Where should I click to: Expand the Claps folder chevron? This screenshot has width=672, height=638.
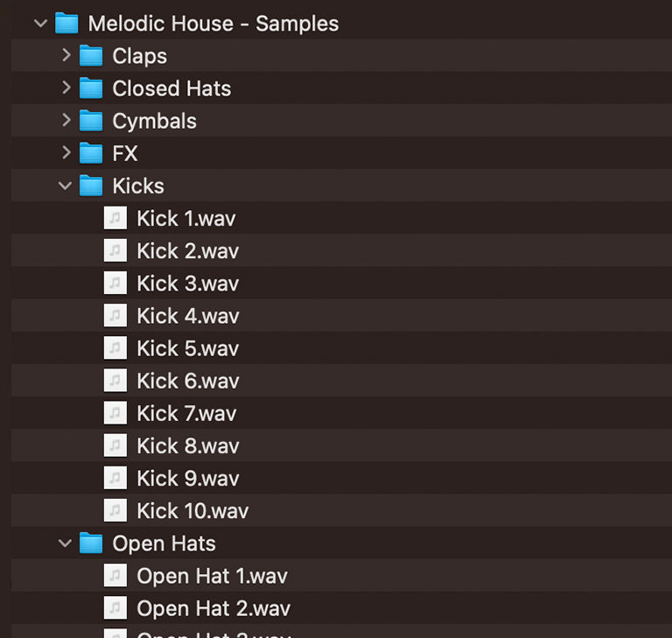click(65, 56)
